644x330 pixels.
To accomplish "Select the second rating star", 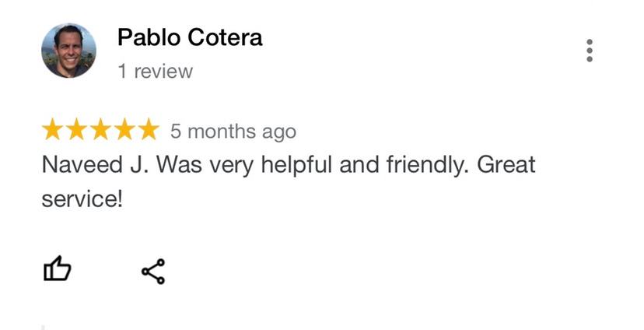I will pyautogui.click(x=76, y=131).
